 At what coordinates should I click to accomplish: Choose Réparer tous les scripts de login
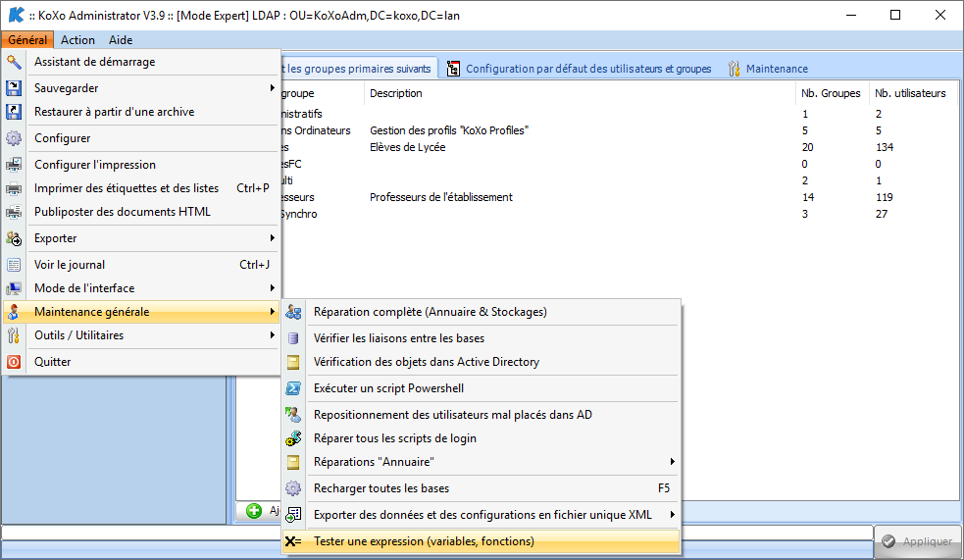(482, 437)
